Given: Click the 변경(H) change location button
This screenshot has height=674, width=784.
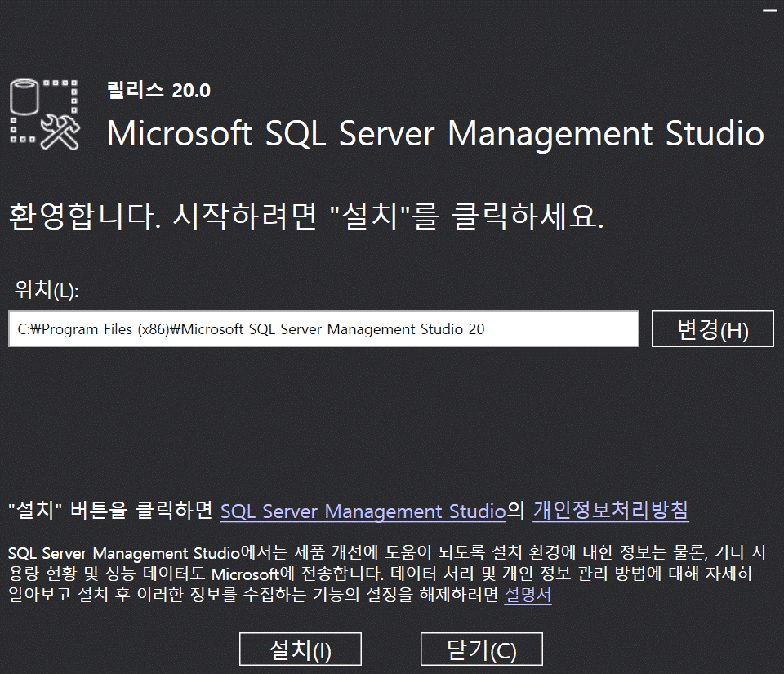Looking at the screenshot, I should [712, 329].
